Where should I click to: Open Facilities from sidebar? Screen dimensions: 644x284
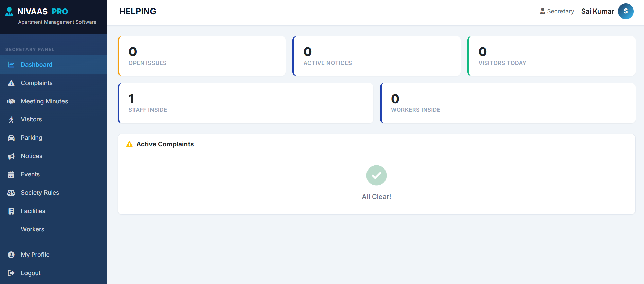click(54, 211)
